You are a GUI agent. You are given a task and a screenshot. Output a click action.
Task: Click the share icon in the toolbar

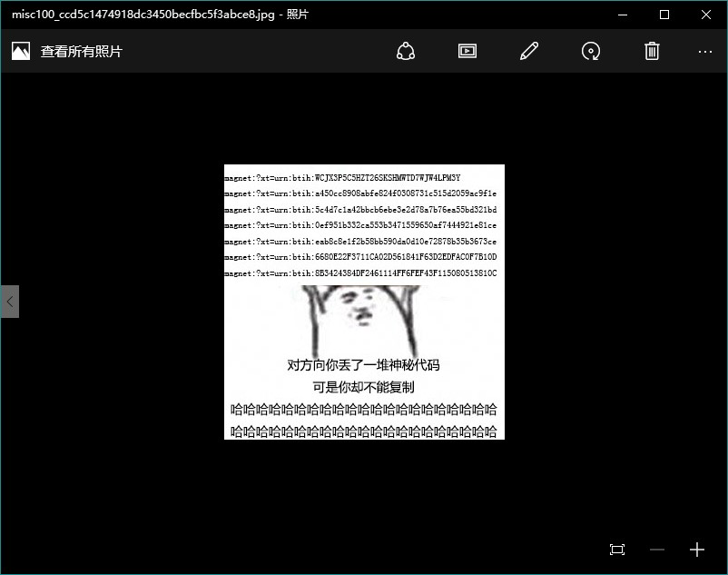pos(406,51)
